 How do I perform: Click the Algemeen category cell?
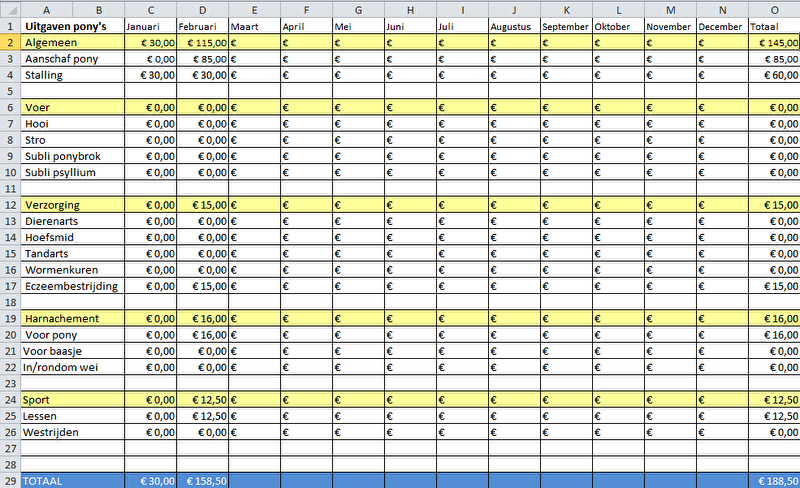click(x=72, y=42)
